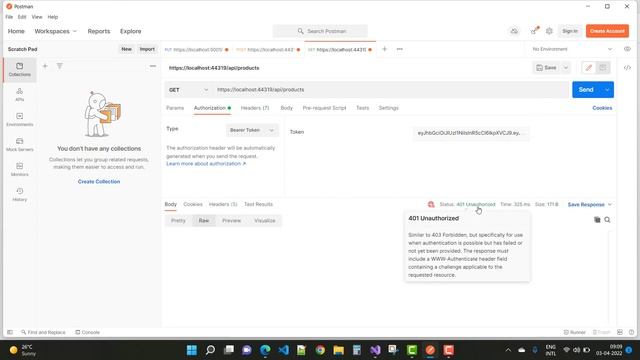
Task: Open the Mock Servers sidebar panel
Action: pyautogui.click(x=20, y=144)
